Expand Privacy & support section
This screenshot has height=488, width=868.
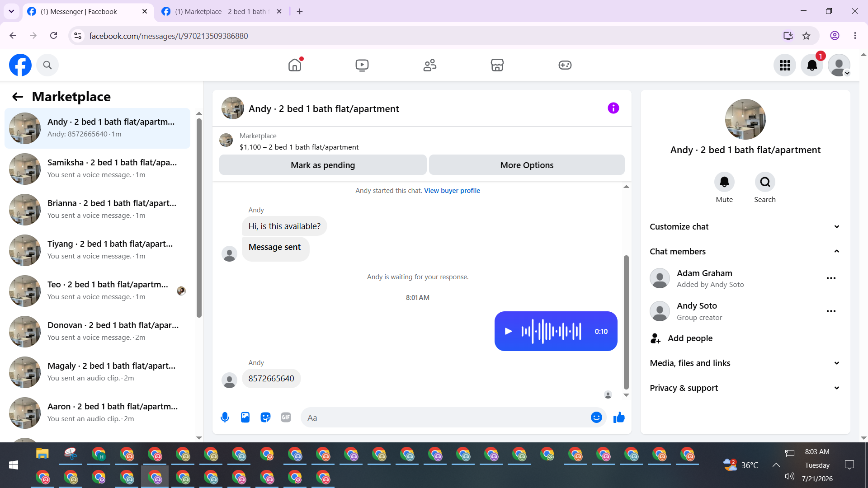[x=745, y=388]
